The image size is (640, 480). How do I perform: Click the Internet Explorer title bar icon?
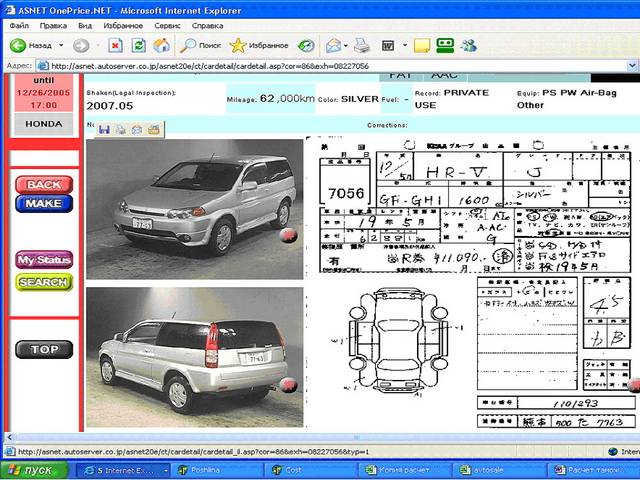[8, 10]
